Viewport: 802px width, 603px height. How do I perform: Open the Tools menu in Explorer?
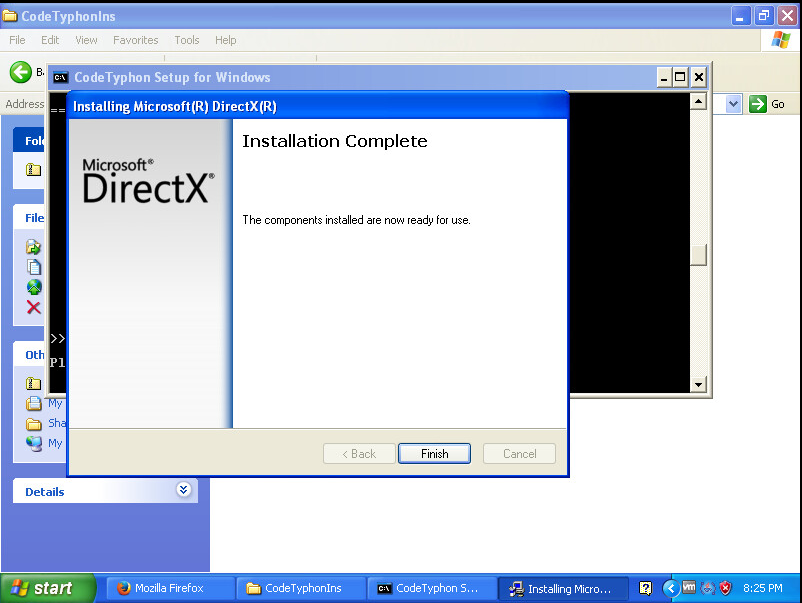(x=187, y=40)
